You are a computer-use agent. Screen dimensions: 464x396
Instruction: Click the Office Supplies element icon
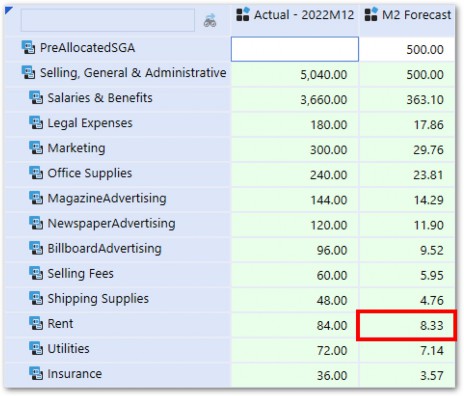click(x=36, y=173)
